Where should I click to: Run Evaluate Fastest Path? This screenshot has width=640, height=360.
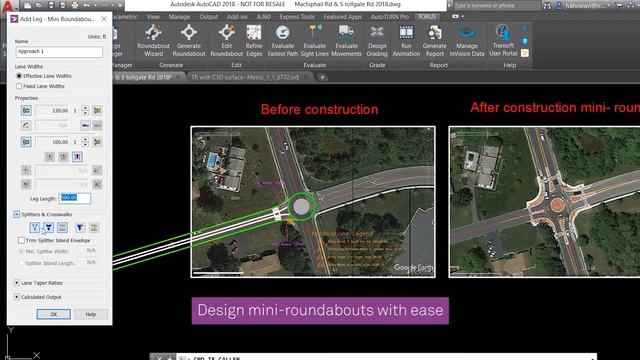click(282, 40)
